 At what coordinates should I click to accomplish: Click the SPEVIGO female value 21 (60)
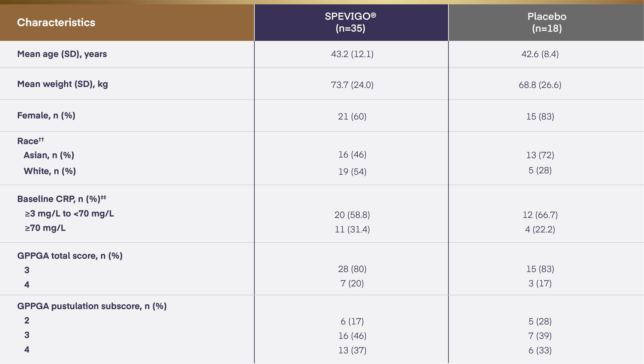coord(352,117)
